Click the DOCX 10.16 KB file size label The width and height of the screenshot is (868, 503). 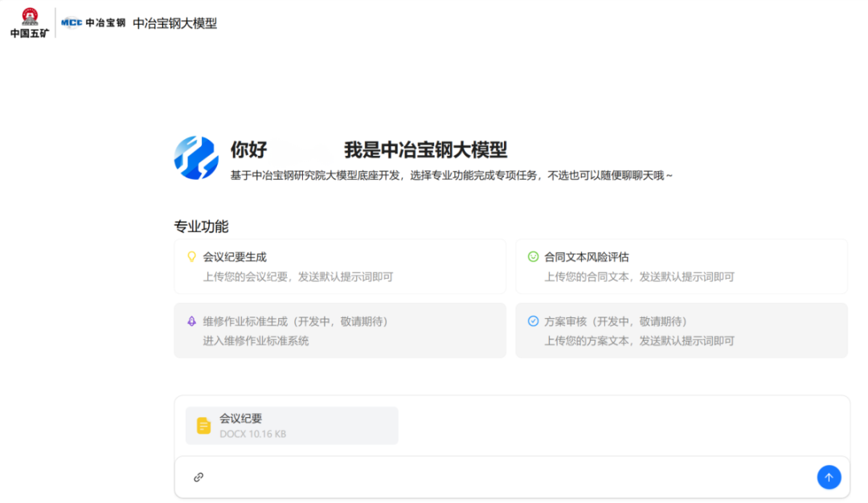[x=253, y=434]
